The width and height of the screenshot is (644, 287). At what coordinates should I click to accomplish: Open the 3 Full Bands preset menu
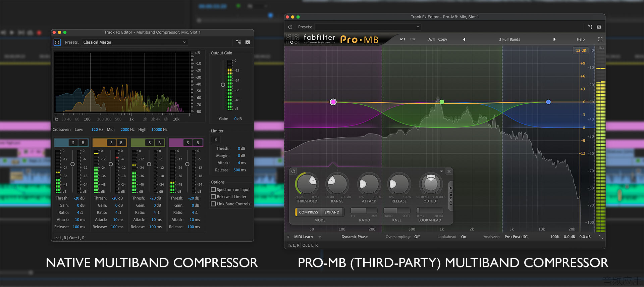[509, 39]
